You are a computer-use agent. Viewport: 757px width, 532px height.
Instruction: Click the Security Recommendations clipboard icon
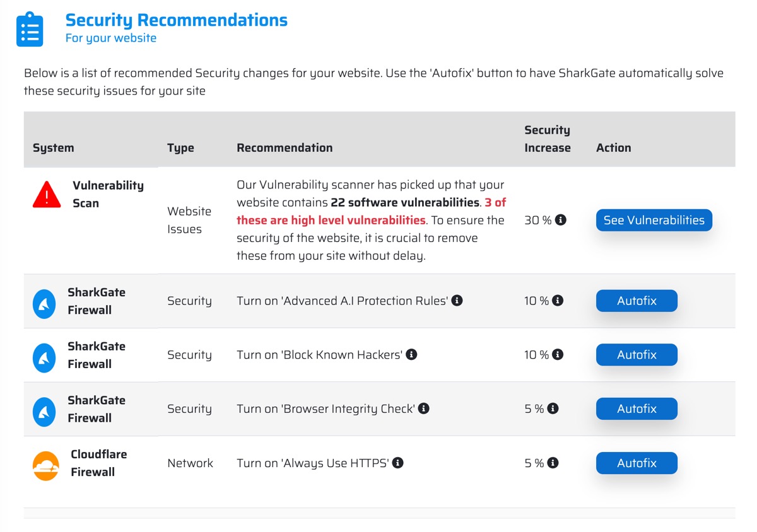pos(30,30)
